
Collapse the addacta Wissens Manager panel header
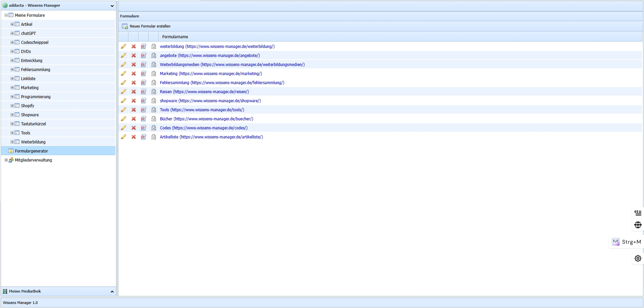pos(112,6)
